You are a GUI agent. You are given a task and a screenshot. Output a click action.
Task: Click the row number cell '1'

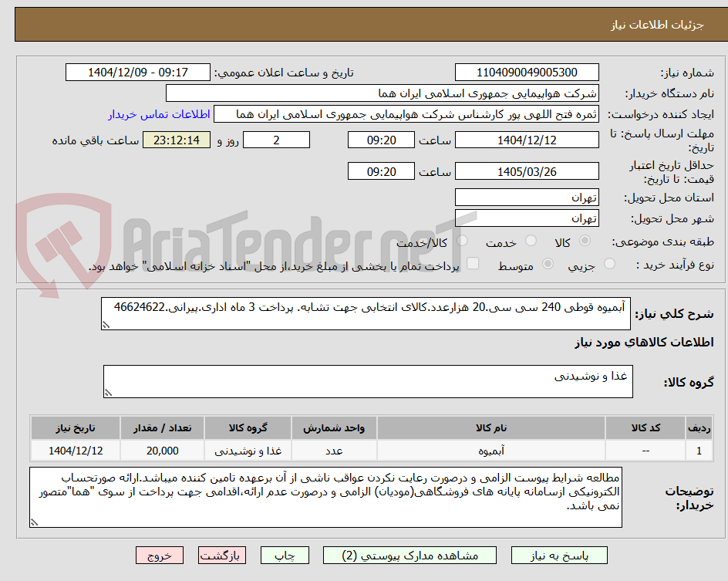coord(699,451)
